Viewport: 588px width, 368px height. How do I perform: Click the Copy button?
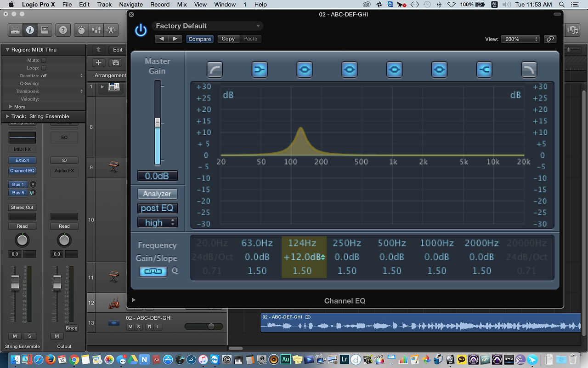pyautogui.click(x=228, y=39)
